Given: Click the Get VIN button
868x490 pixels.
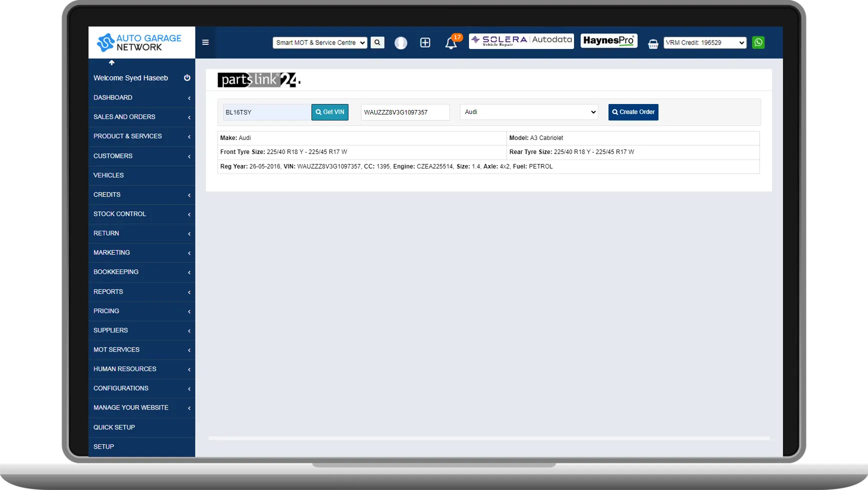Looking at the screenshot, I should tap(329, 112).
